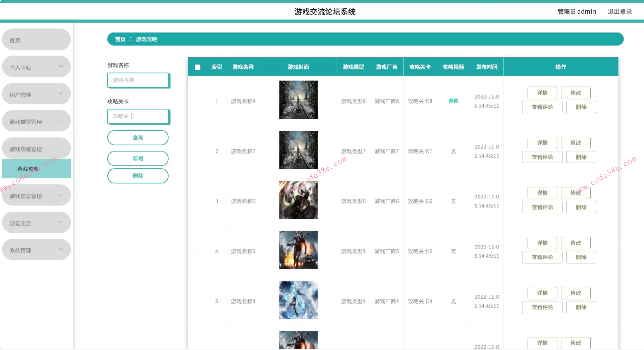This screenshot has width=644, height=350.
Task: Click 修改 for 游戏名称7 row
Action: click(x=576, y=143)
